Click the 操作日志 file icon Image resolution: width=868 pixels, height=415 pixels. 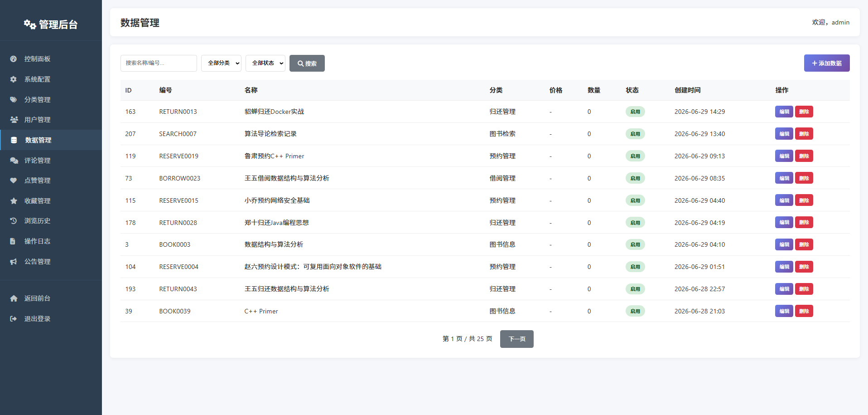pyautogui.click(x=13, y=241)
